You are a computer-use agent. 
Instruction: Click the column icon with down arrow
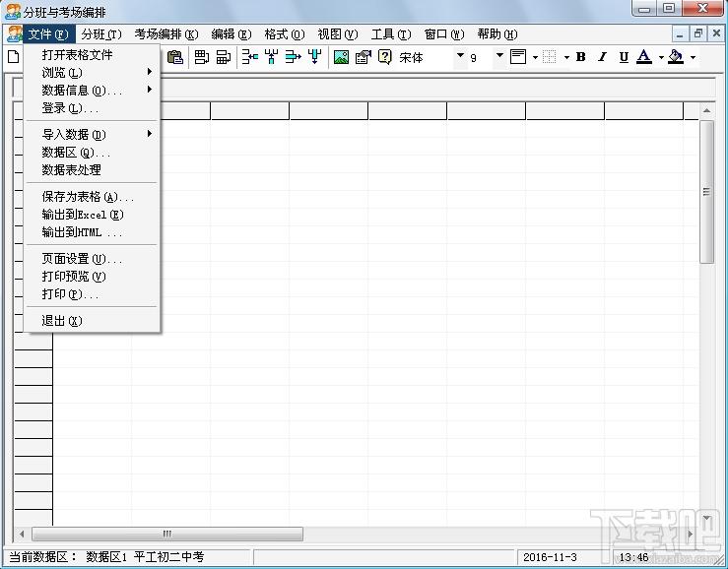point(315,57)
